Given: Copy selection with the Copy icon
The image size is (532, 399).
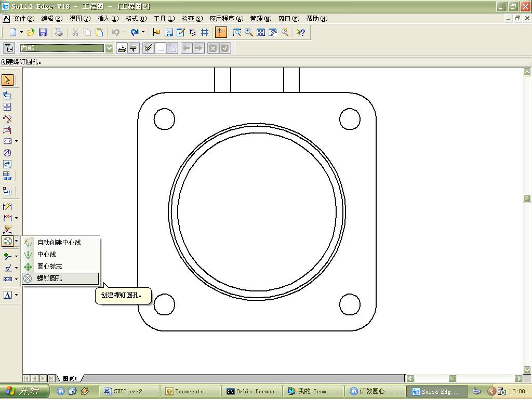Looking at the screenshot, I should (87, 32).
